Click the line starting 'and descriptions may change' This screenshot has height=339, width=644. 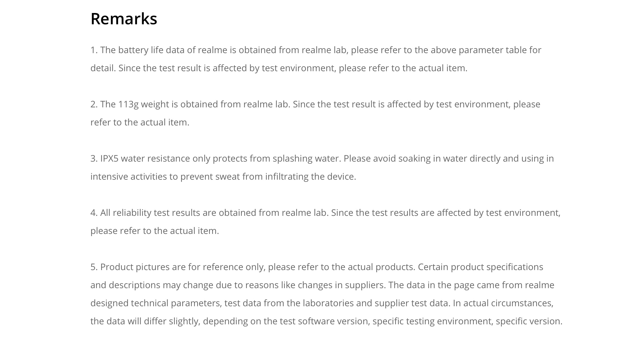pos(322,285)
